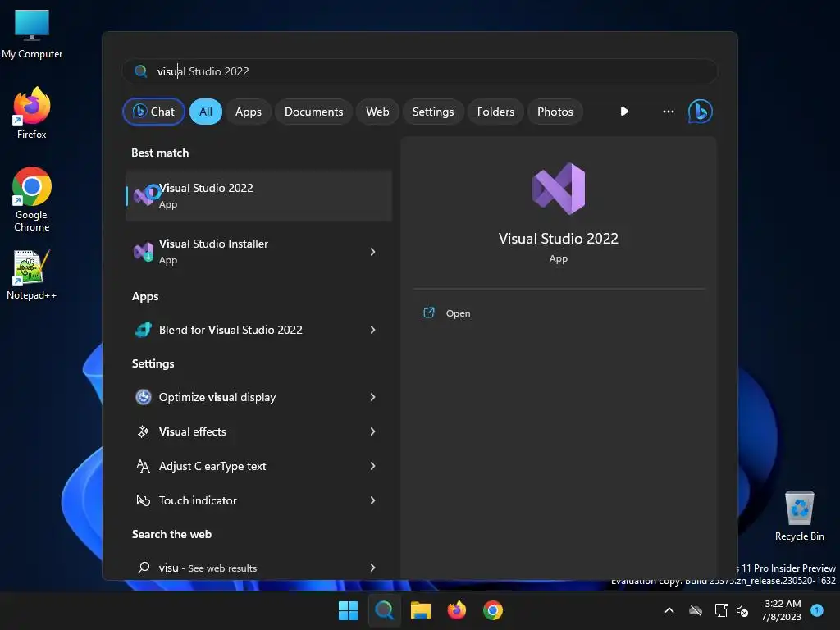The width and height of the screenshot is (840, 630).
Task: Select the Google Chrome desktop shortcut
Action: click(x=32, y=199)
